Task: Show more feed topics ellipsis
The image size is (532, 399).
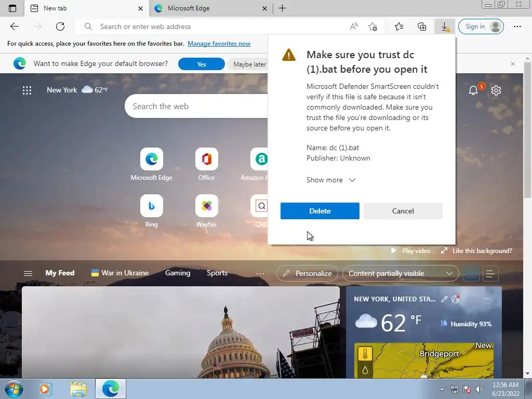Action: pos(260,273)
